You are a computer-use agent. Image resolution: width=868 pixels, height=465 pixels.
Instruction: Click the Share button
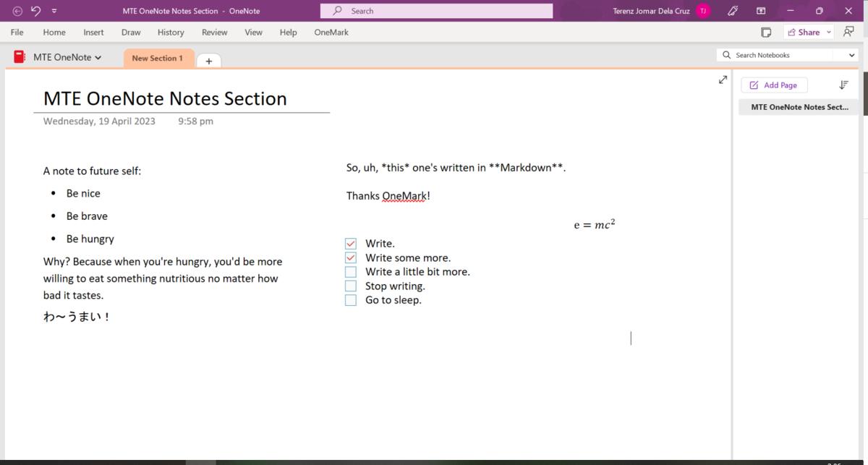(x=803, y=32)
